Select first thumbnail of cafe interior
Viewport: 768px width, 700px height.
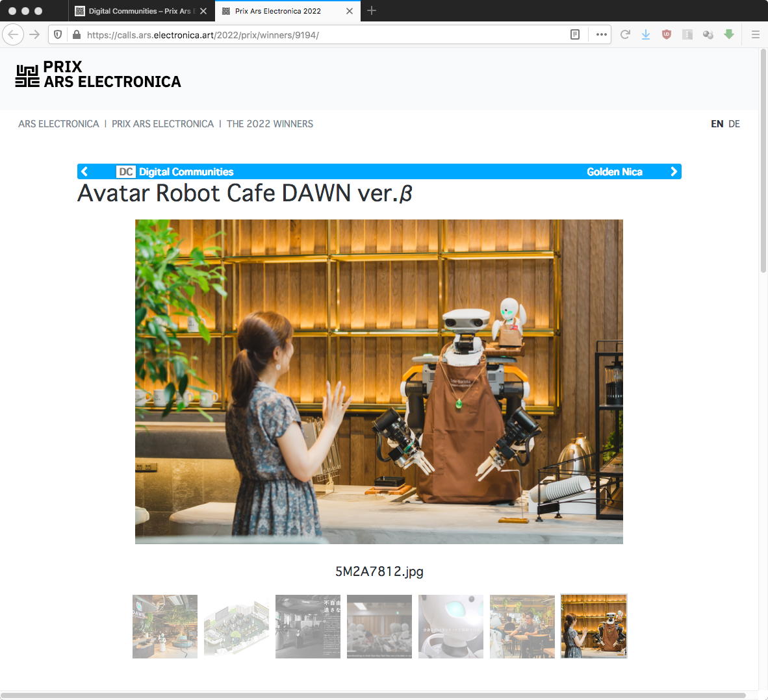coord(165,626)
